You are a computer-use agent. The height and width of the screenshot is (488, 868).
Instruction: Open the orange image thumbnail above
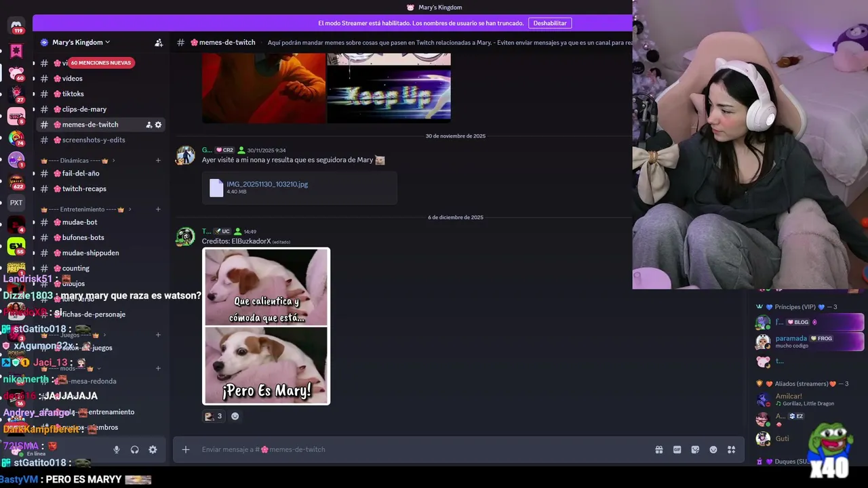pos(264,89)
